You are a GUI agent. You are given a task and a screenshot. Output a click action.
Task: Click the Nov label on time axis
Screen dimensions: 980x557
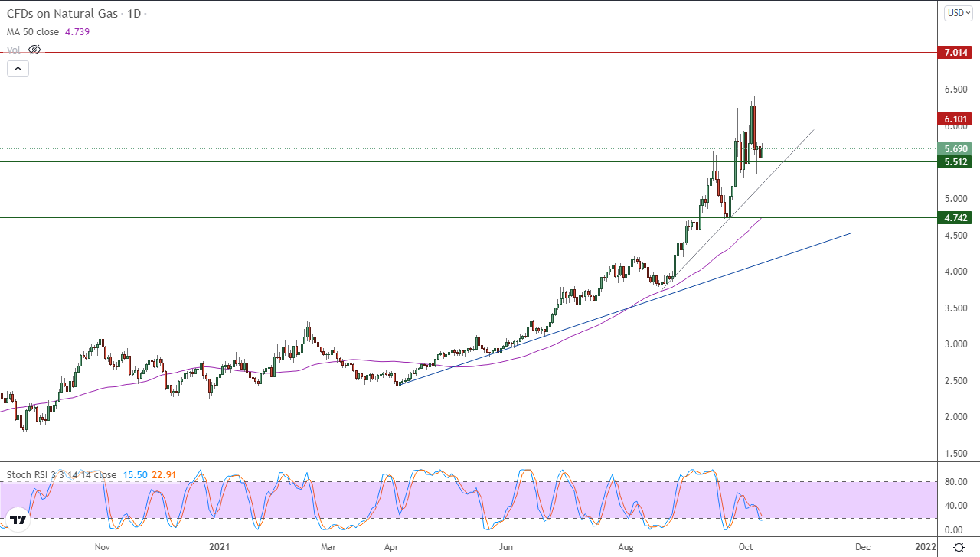coord(102,547)
